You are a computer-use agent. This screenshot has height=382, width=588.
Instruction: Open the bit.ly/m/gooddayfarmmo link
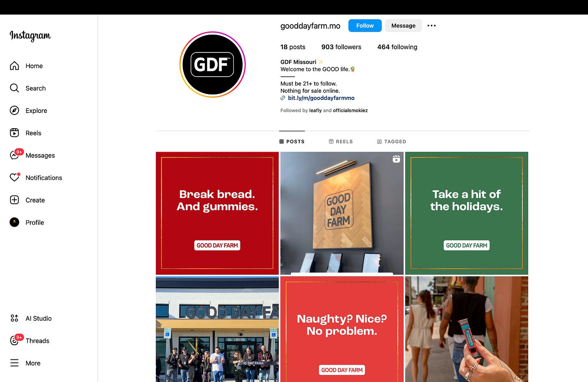coord(321,98)
